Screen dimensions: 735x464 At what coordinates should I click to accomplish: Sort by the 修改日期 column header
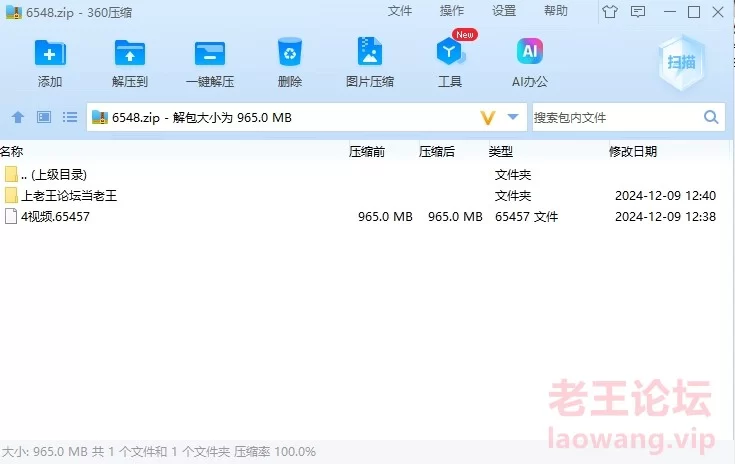(633, 151)
